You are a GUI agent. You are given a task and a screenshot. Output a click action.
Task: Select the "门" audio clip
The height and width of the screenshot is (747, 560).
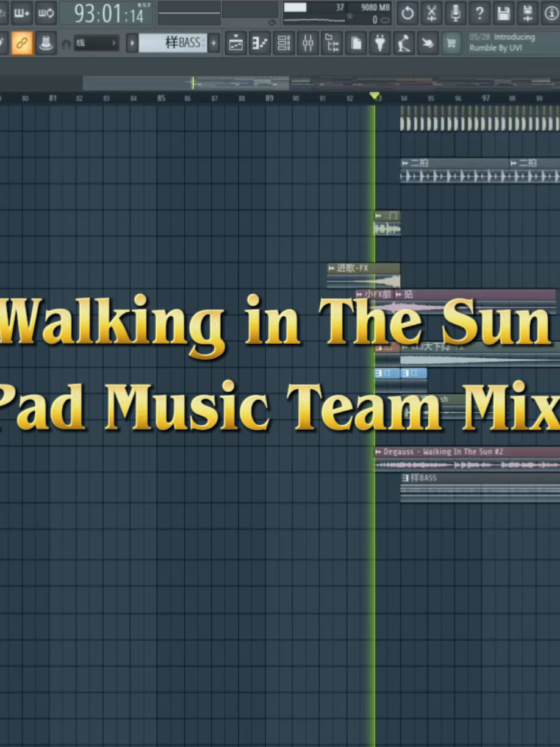[387, 223]
